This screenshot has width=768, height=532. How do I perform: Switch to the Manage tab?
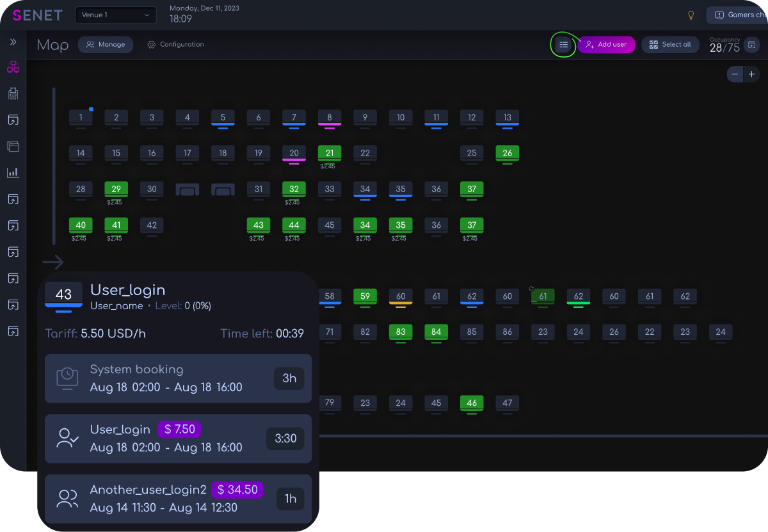click(x=106, y=45)
